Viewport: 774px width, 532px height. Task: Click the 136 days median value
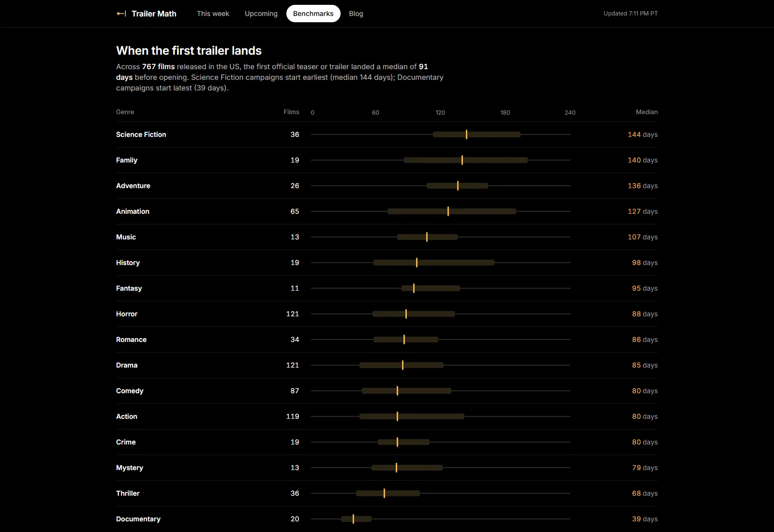[642, 186]
